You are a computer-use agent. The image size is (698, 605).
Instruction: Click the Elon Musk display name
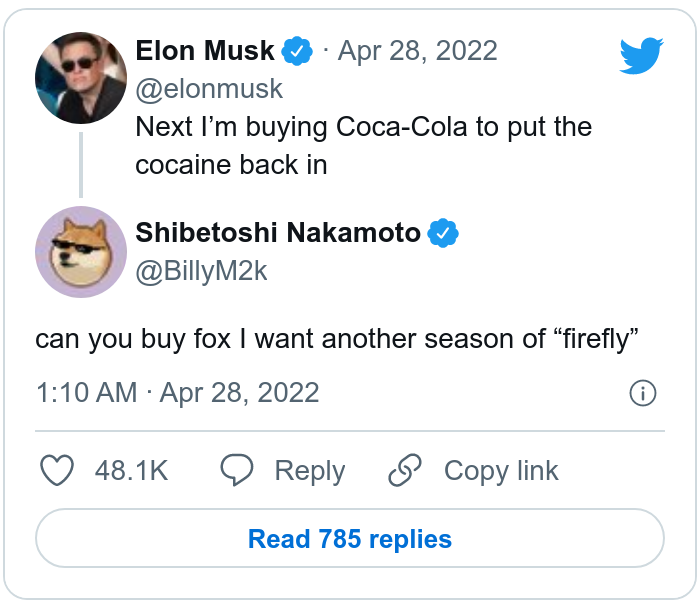coord(205,50)
